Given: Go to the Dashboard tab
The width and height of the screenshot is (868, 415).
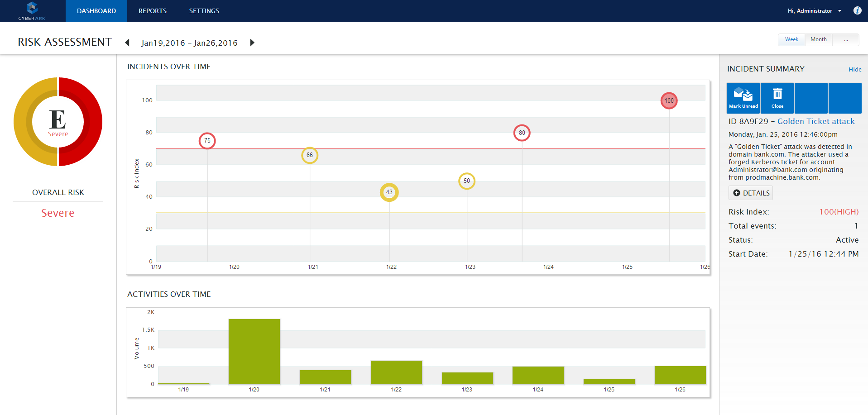Looking at the screenshot, I should pyautogui.click(x=96, y=11).
